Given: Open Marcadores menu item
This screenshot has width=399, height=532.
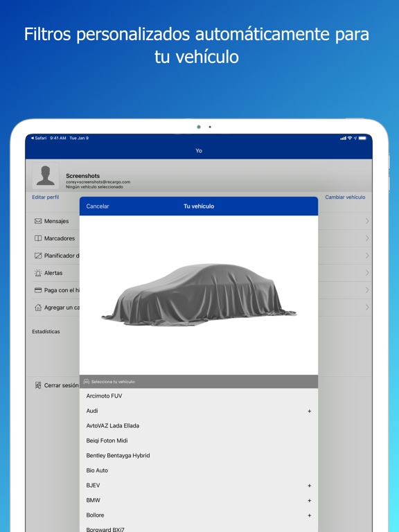Looking at the screenshot, I should coord(60,238).
